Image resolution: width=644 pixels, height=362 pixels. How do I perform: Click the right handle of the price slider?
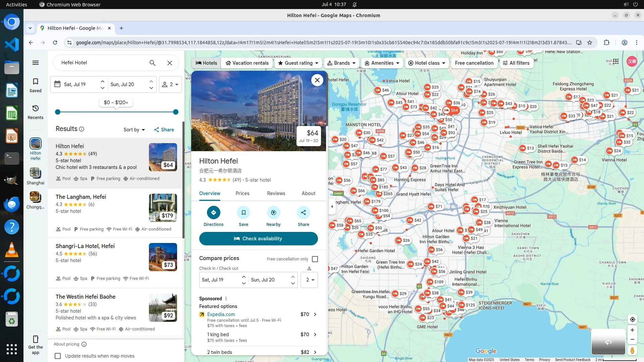pos(176,112)
